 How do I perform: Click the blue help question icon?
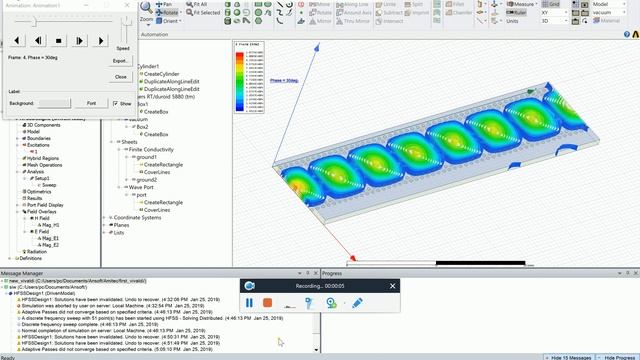(x=627, y=35)
